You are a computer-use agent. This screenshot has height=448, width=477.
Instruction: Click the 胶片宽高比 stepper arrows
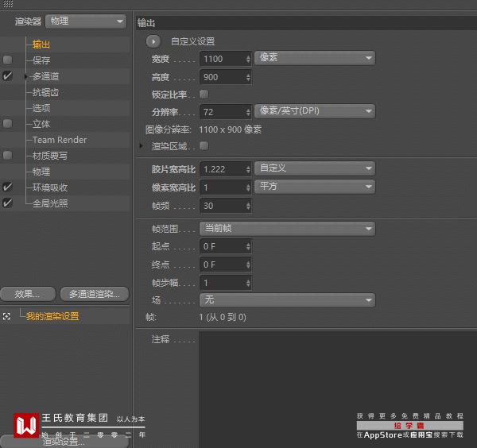click(248, 169)
